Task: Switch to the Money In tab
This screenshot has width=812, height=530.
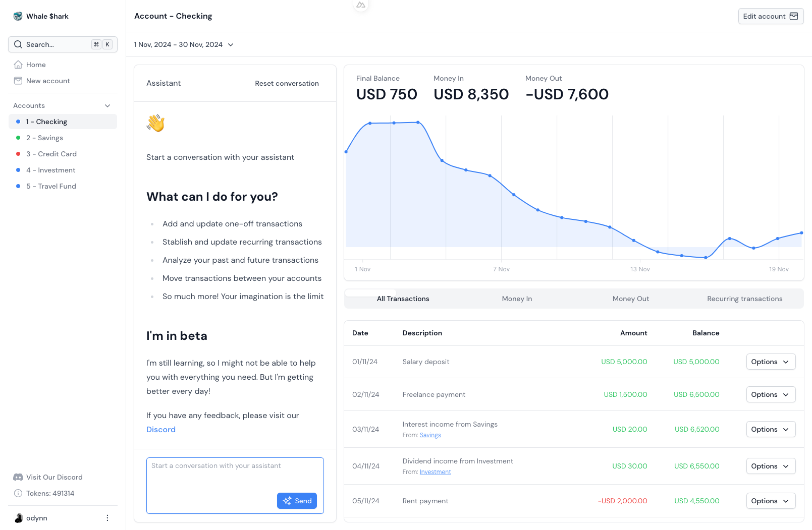Action: click(x=516, y=299)
